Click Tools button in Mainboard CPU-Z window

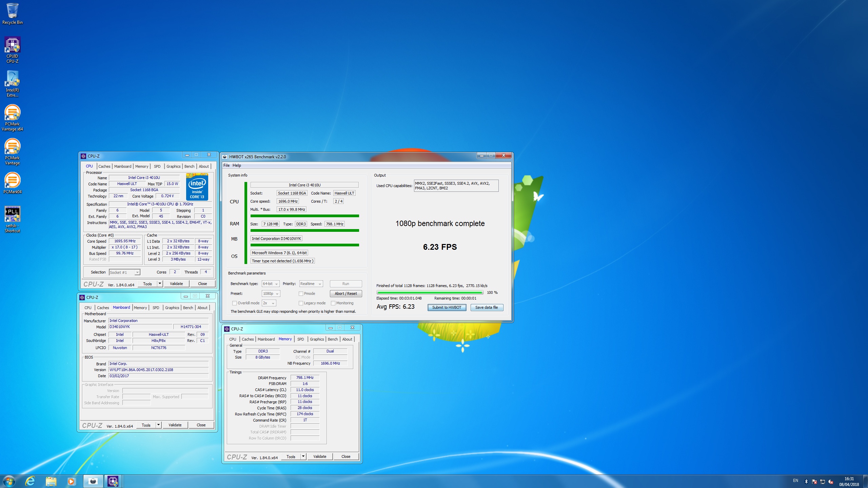click(146, 425)
